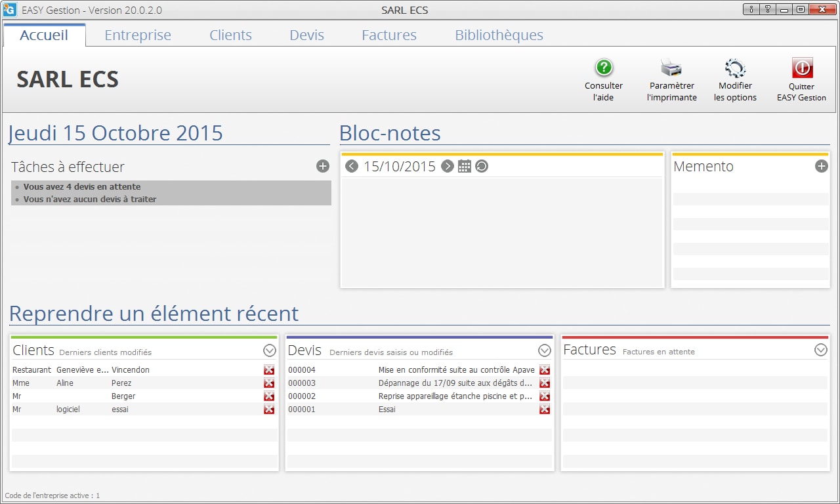The image size is (840, 504).
Task: Click the Quitter EASY Gestion power icon
Action: [x=802, y=68]
